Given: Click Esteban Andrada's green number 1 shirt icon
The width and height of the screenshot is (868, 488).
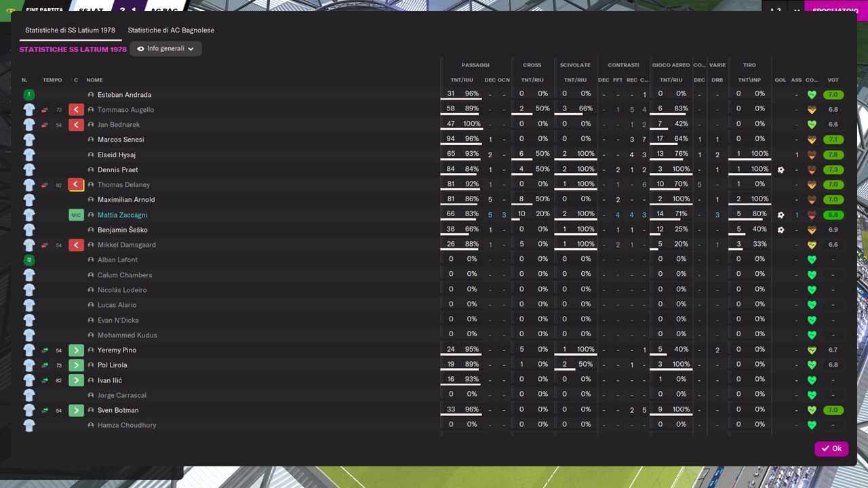Looking at the screenshot, I should [x=28, y=95].
